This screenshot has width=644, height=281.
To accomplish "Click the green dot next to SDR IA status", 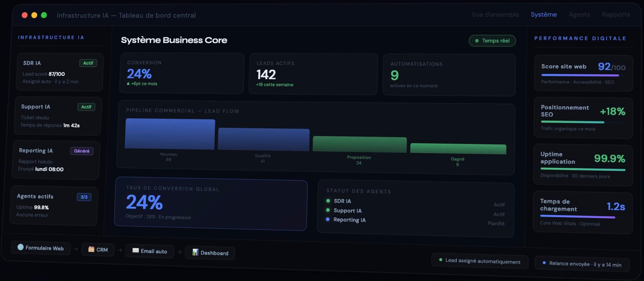I will [328, 201].
